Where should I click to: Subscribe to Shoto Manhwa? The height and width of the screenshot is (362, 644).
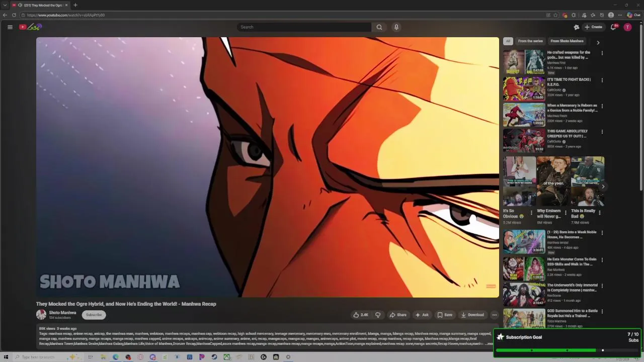pyautogui.click(x=94, y=315)
